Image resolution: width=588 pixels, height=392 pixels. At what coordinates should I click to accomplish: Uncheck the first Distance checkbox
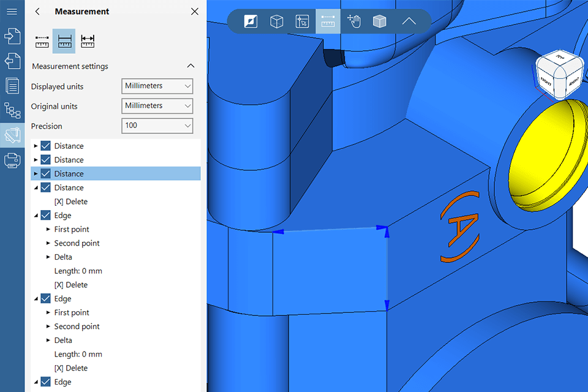click(45, 146)
